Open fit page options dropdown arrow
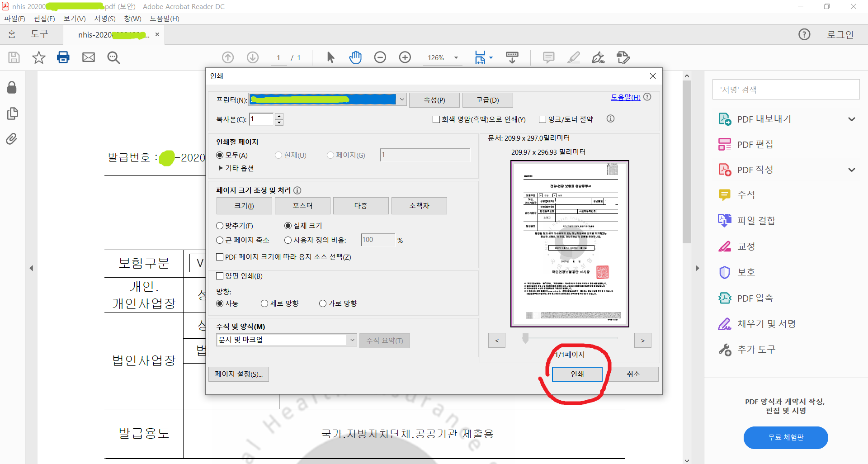Image resolution: width=868 pixels, height=464 pixels. point(491,57)
